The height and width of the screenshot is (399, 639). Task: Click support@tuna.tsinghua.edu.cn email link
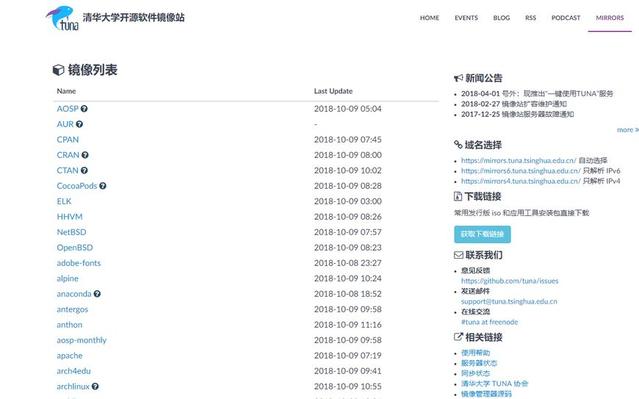[509, 302]
